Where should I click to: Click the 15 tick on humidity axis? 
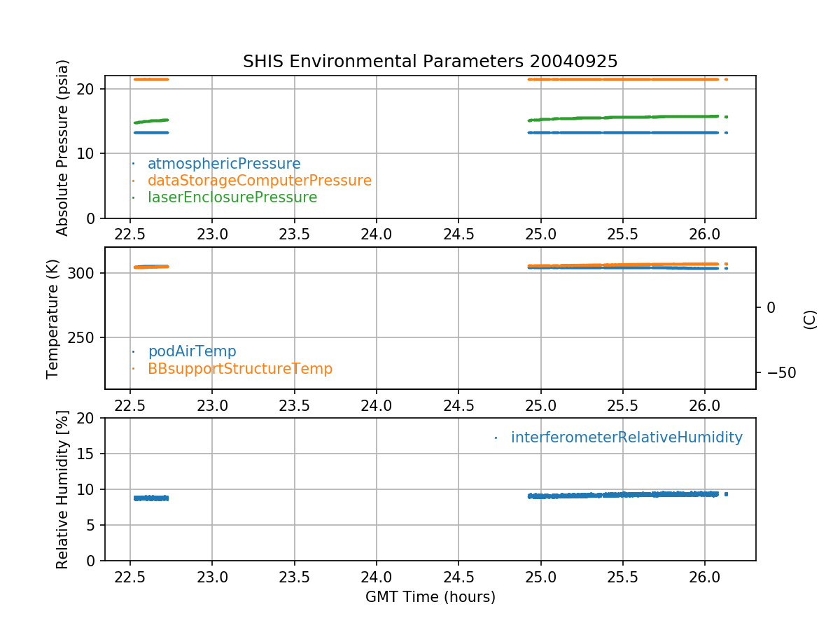pos(89,454)
